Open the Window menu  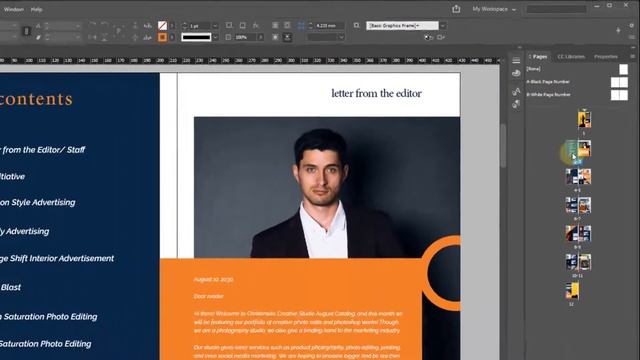(x=13, y=9)
